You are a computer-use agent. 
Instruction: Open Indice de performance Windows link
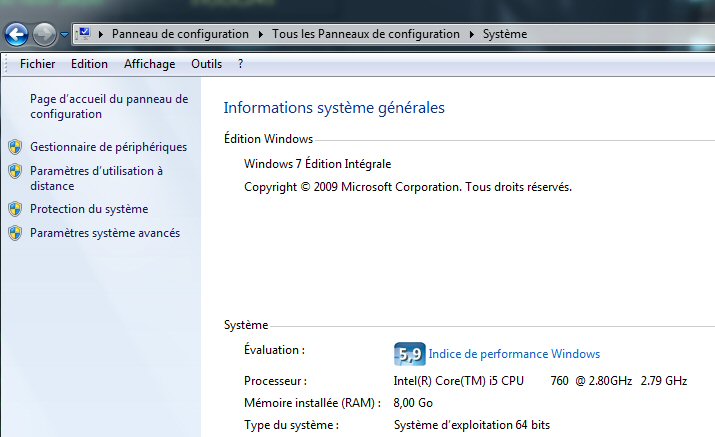(x=514, y=354)
